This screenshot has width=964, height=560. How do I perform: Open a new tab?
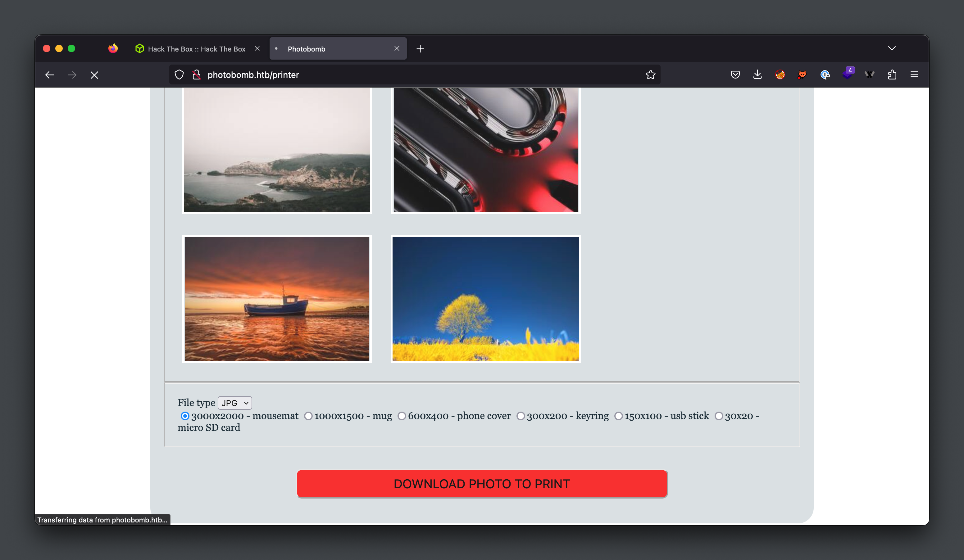420,48
